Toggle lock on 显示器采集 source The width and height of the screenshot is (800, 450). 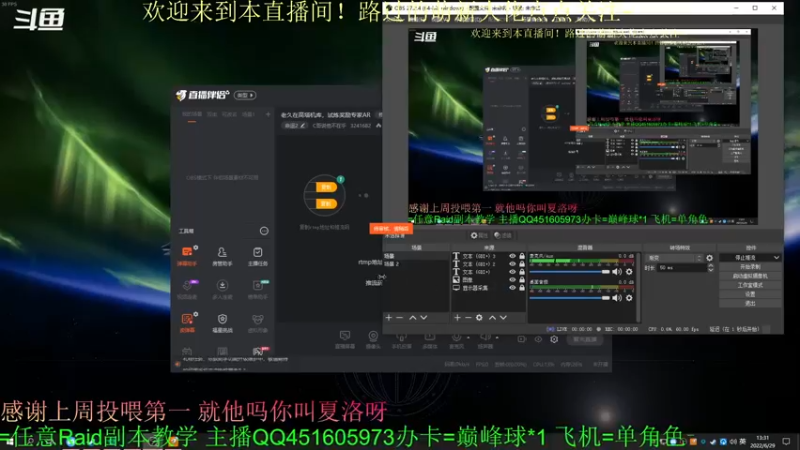pos(522,288)
